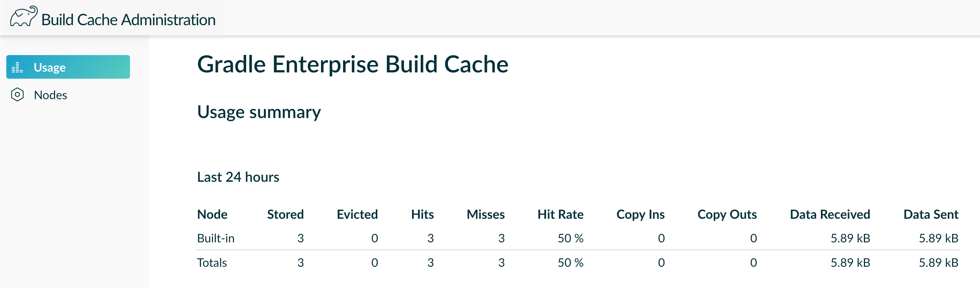Click the Totals row label

(x=212, y=262)
